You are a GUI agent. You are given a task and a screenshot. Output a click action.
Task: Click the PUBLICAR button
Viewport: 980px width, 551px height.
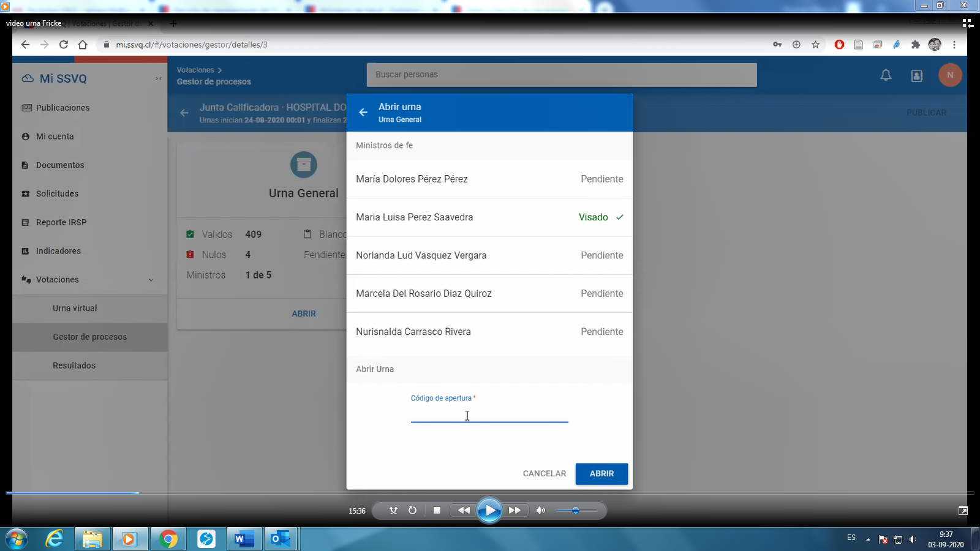(926, 113)
